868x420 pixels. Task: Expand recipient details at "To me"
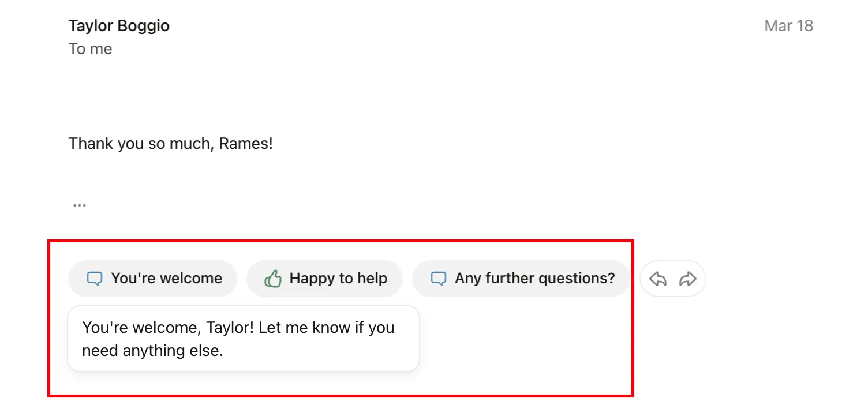click(x=90, y=49)
